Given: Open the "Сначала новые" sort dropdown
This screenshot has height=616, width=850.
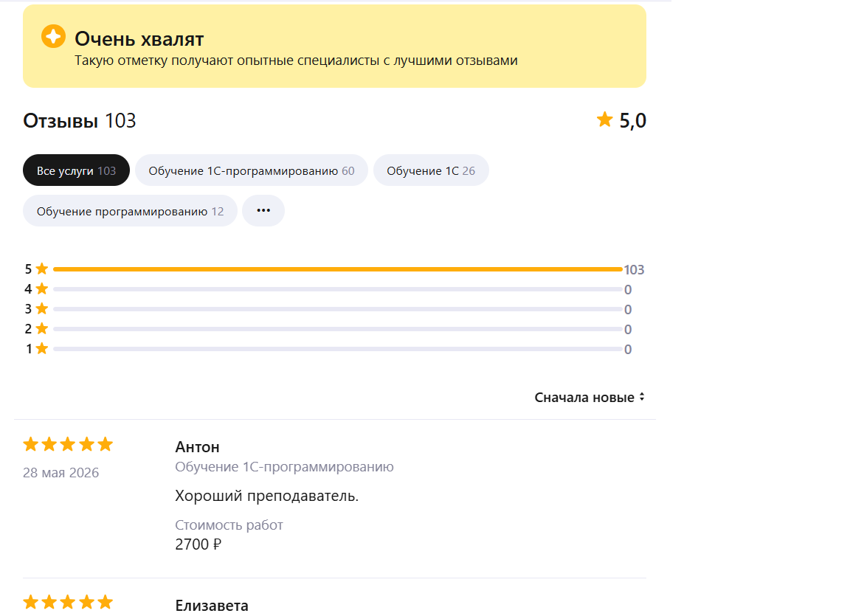Looking at the screenshot, I should point(590,397).
